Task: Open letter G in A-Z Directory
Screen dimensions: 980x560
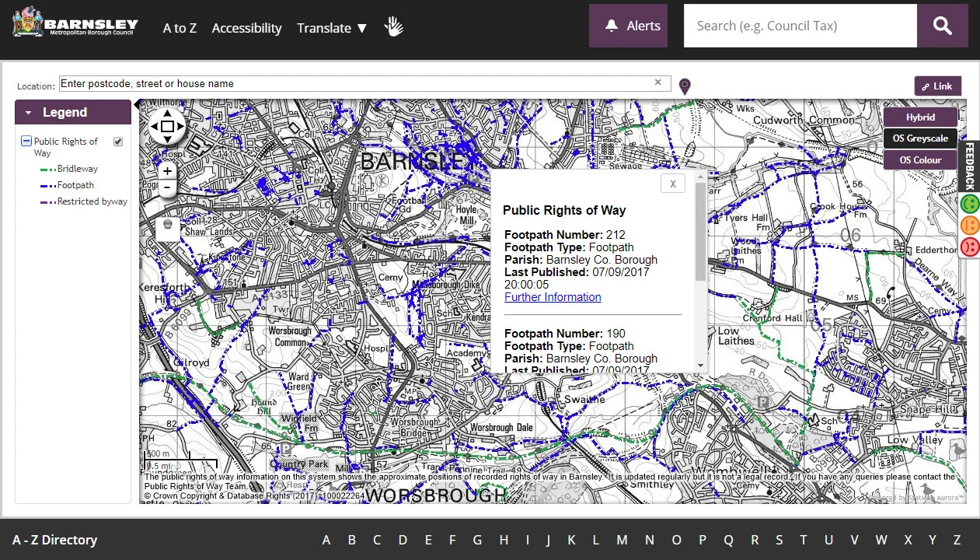Action: coord(477,540)
